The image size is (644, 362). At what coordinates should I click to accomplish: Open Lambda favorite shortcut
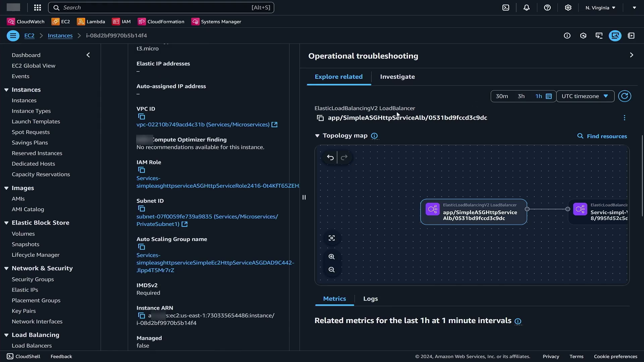coord(91,21)
